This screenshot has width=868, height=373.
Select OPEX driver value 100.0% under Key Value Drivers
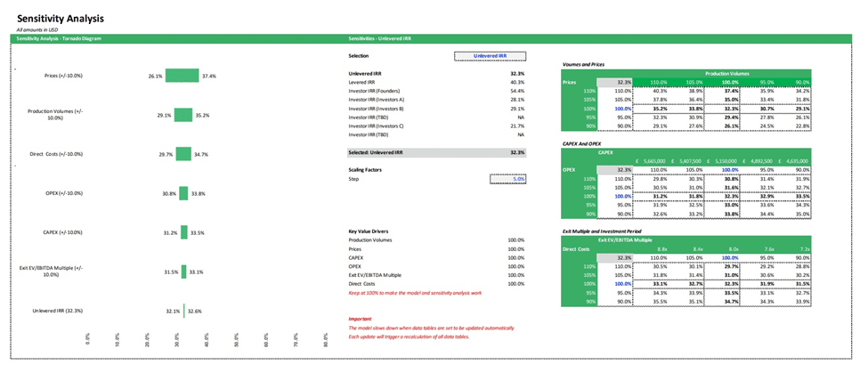tap(516, 267)
